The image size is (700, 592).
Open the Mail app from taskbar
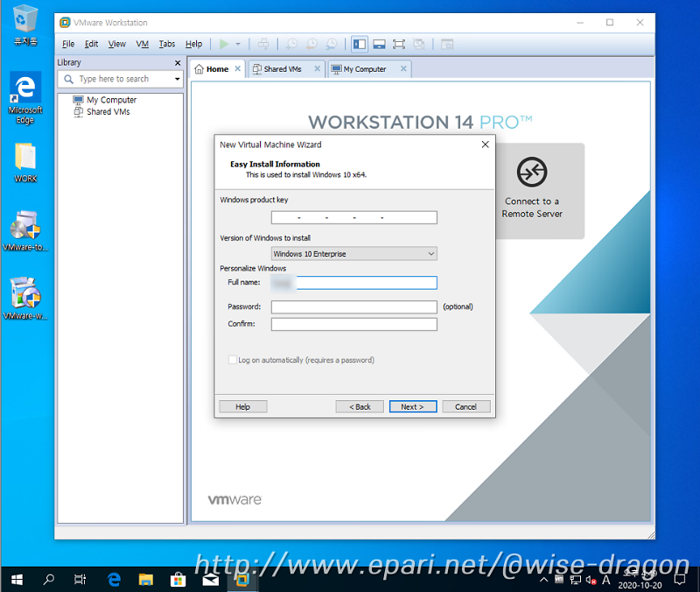click(x=210, y=580)
